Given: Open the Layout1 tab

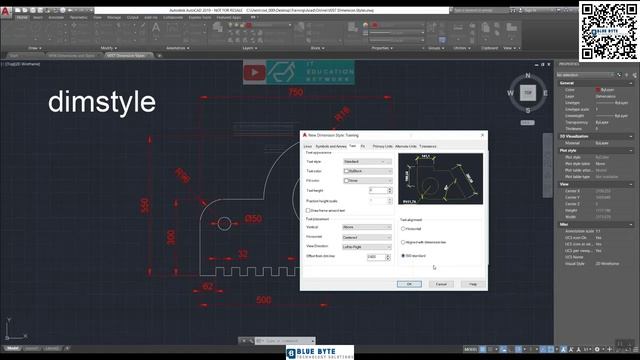Looking at the screenshot, I should pos(31,349).
